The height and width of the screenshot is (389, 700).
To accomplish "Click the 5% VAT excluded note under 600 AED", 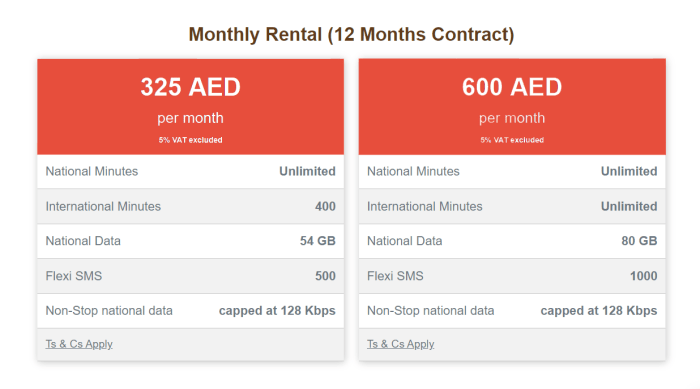I will (x=512, y=140).
